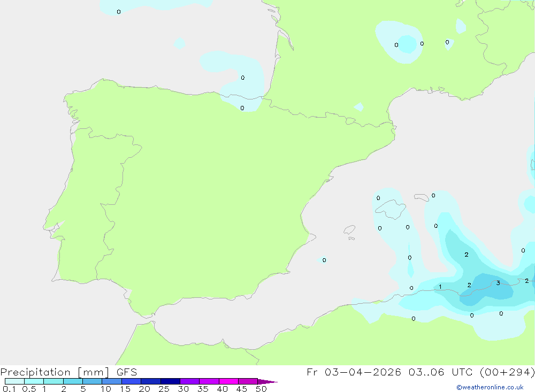
Task: Choose the 25–30 mm navy legend swatch
Action: click(170, 381)
